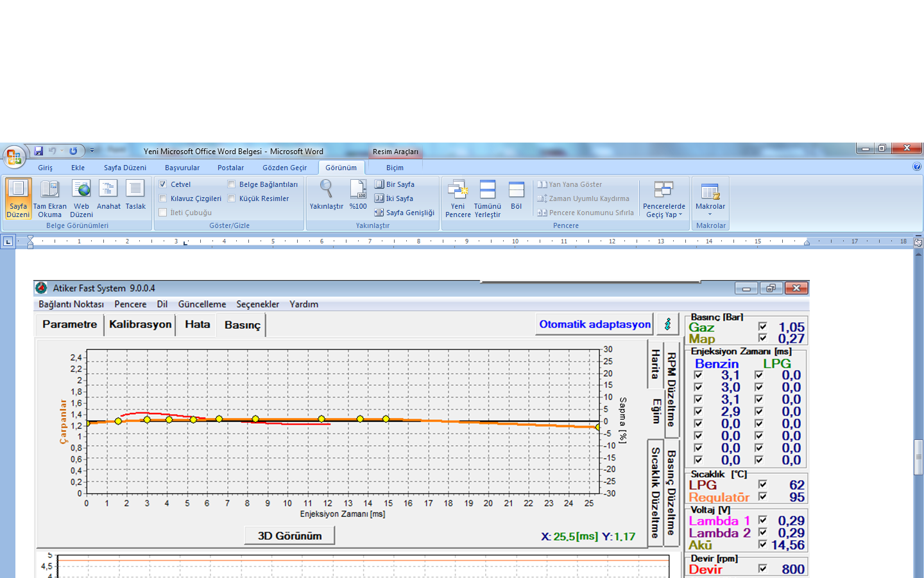Click the Atiker connection plug icon
The width and height of the screenshot is (924, 578).
click(x=667, y=324)
